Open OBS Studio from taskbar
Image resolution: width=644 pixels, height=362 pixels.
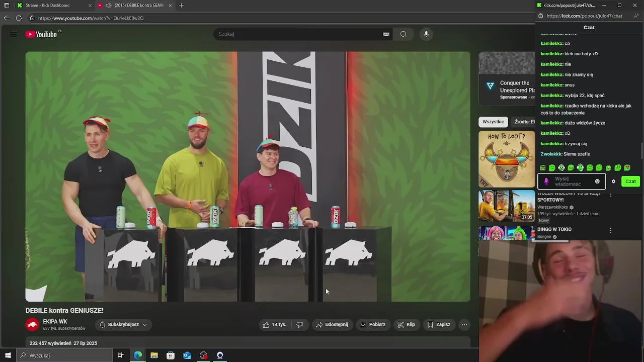204,355
